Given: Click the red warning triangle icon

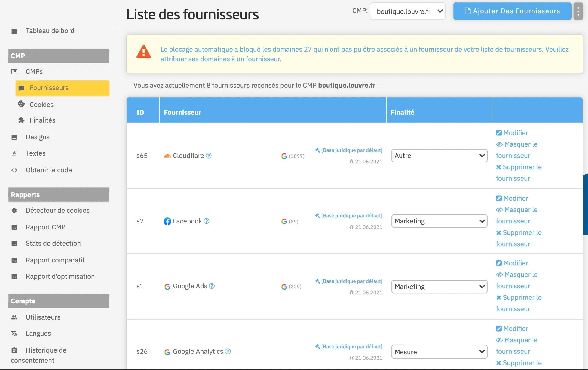Looking at the screenshot, I should point(144,51).
